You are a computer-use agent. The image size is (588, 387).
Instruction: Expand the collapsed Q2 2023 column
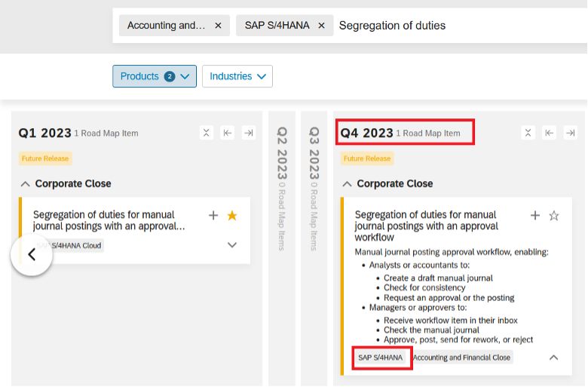[282, 247]
